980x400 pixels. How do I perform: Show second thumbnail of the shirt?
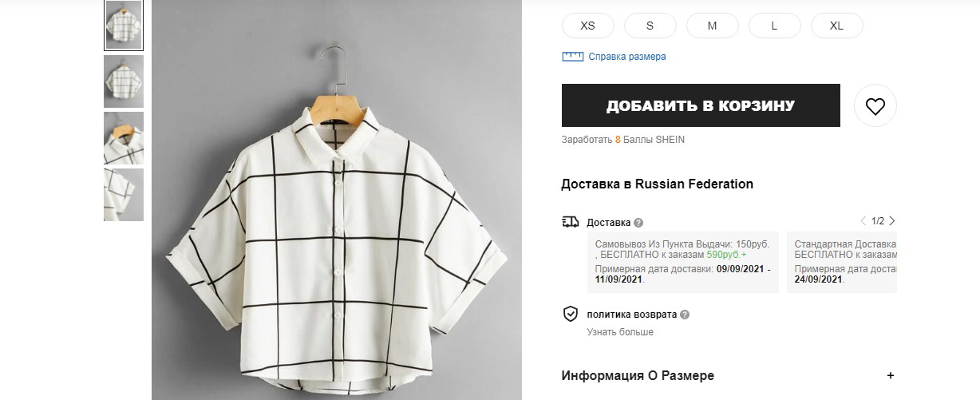click(x=124, y=81)
